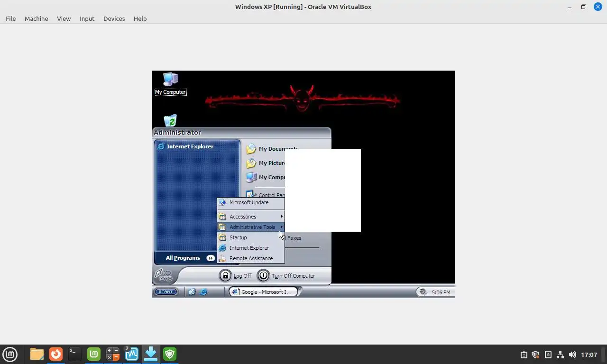The height and width of the screenshot is (364, 607).
Task: Open My Computer desktop icon
Action: 170,83
